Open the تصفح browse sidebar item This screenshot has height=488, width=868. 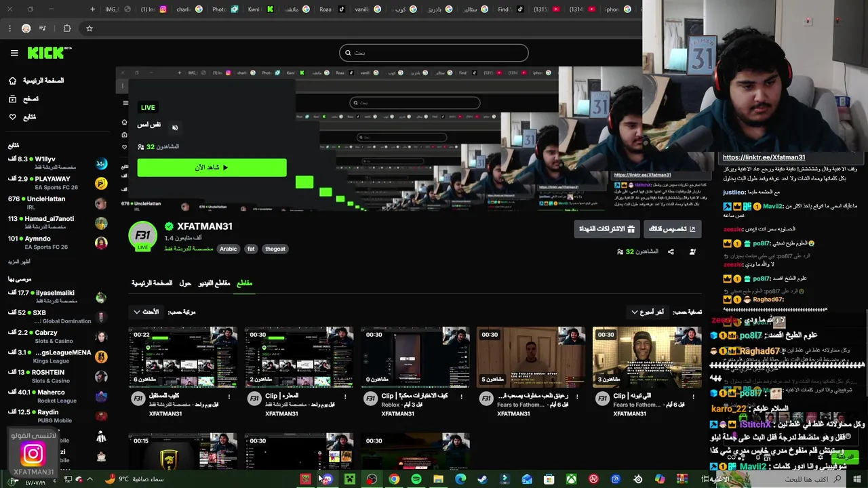[24, 99]
